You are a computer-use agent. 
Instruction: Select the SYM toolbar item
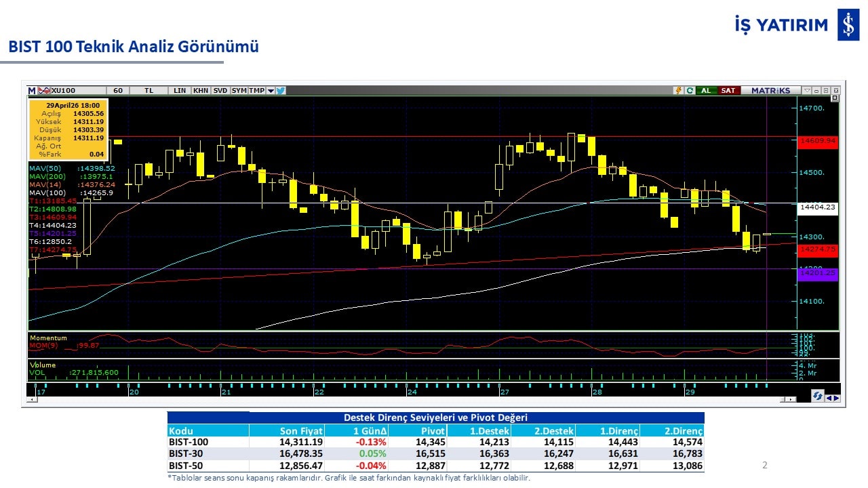click(x=239, y=90)
